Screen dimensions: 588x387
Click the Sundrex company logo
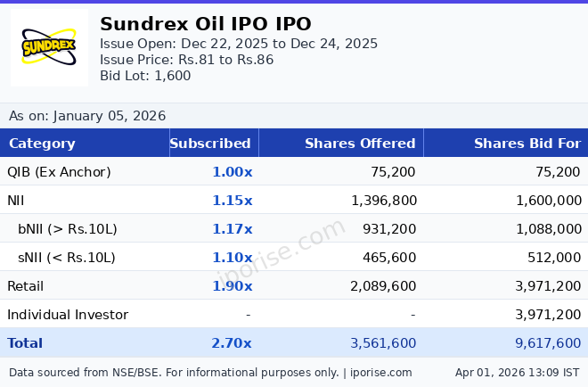49,47
